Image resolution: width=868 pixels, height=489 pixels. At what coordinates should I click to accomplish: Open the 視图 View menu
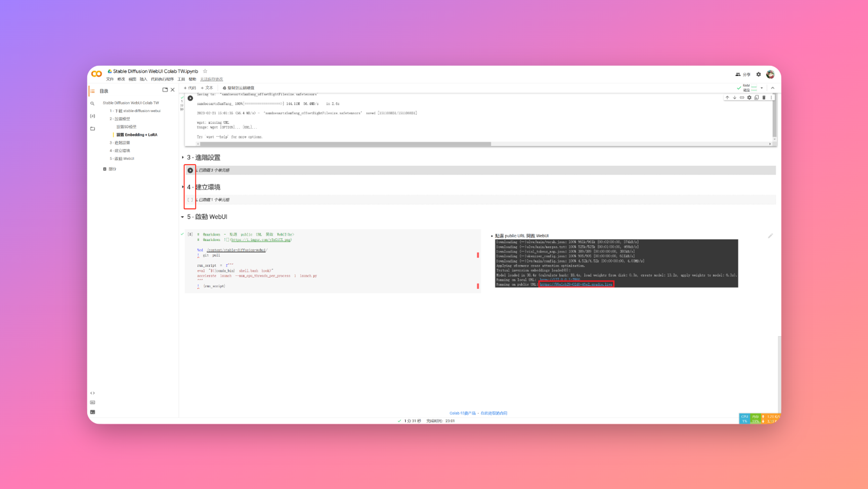[x=132, y=79]
